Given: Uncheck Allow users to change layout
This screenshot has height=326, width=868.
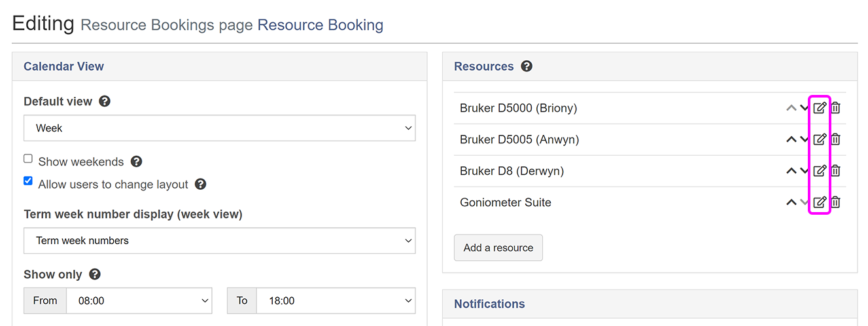Looking at the screenshot, I should [28, 181].
